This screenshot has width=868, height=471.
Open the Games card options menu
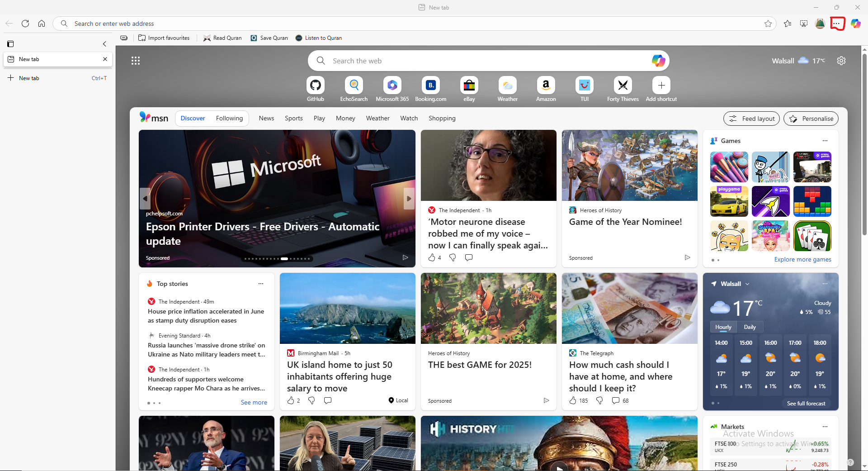pyautogui.click(x=825, y=141)
